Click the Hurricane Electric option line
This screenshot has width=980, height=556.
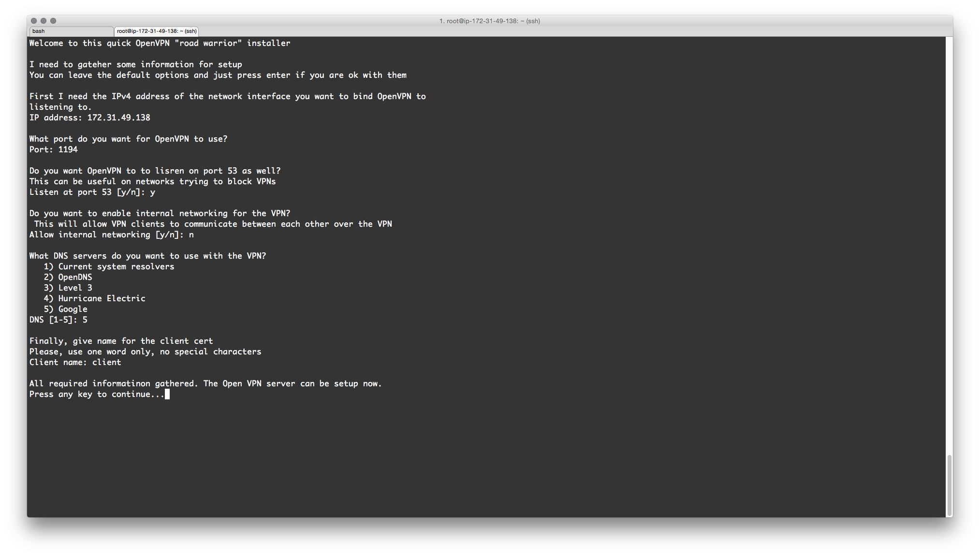[95, 298]
